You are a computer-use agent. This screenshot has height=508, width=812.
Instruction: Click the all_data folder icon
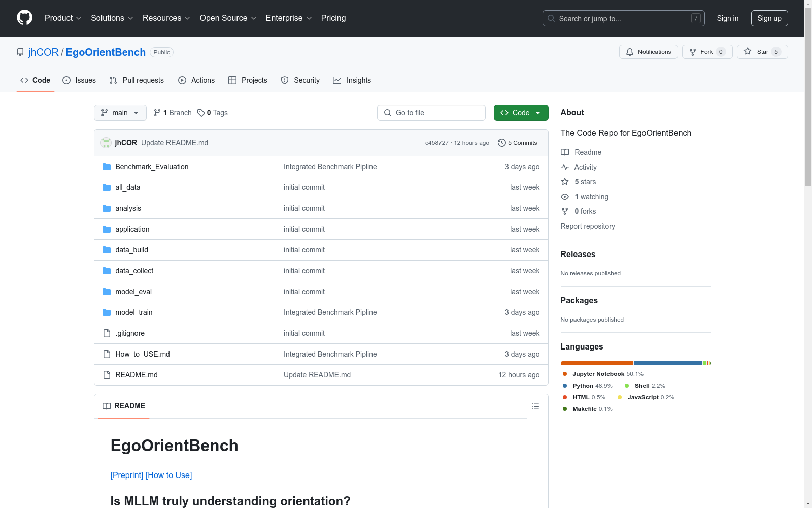pyautogui.click(x=107, y=187)
